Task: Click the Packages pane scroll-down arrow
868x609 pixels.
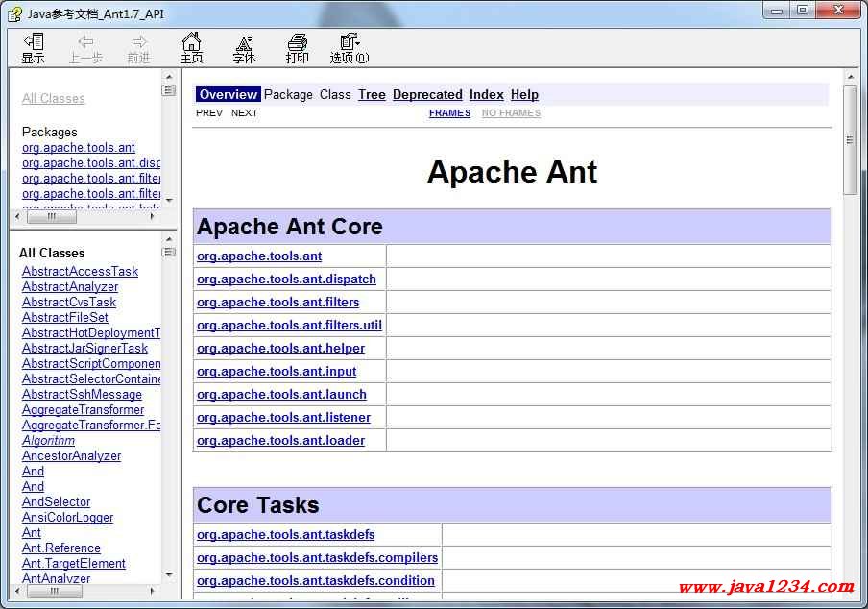Action: point(169,200)
